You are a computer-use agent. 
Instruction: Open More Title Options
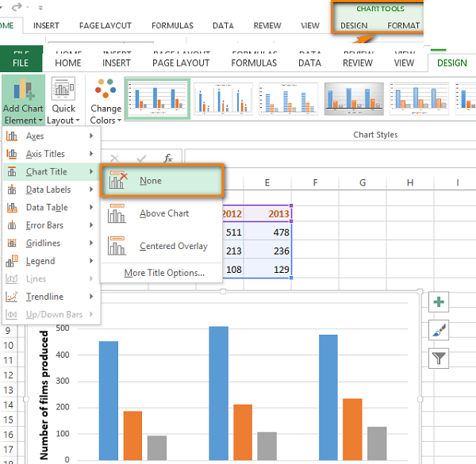pos(164,273)
